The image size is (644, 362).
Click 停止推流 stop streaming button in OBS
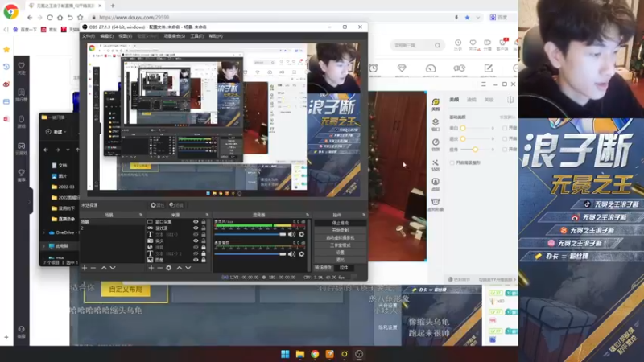(x=340, y=224)
